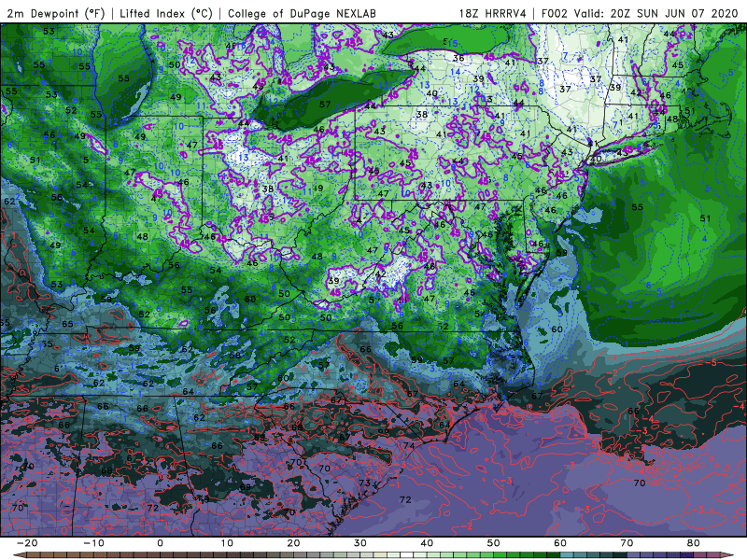Click the dewpoint value '57' on Lake Erie
This screenshot has width=747, height=560.
(x=325, y=105)
